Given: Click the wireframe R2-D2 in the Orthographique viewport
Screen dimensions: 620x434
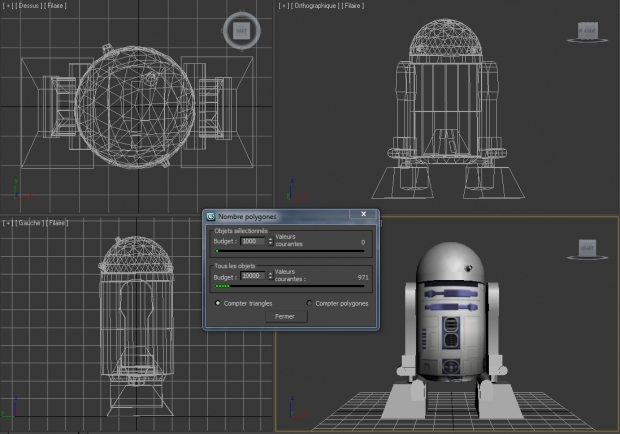Looking at the screenshot, I should [448, 109].
